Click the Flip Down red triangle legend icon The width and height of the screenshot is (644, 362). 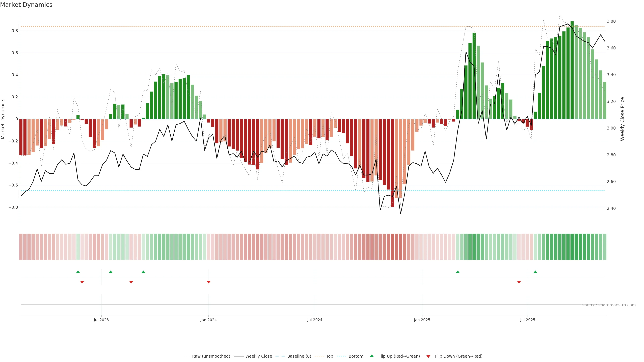click(428, 356)
